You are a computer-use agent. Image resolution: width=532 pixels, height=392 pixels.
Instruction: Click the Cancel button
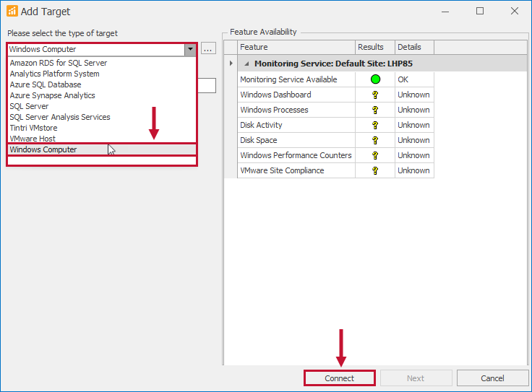pyautogui.click(x=492, y=378)
